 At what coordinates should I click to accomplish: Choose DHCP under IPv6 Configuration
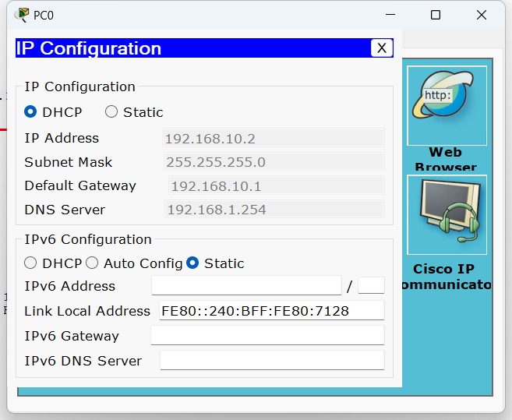(x=30, y=263)
